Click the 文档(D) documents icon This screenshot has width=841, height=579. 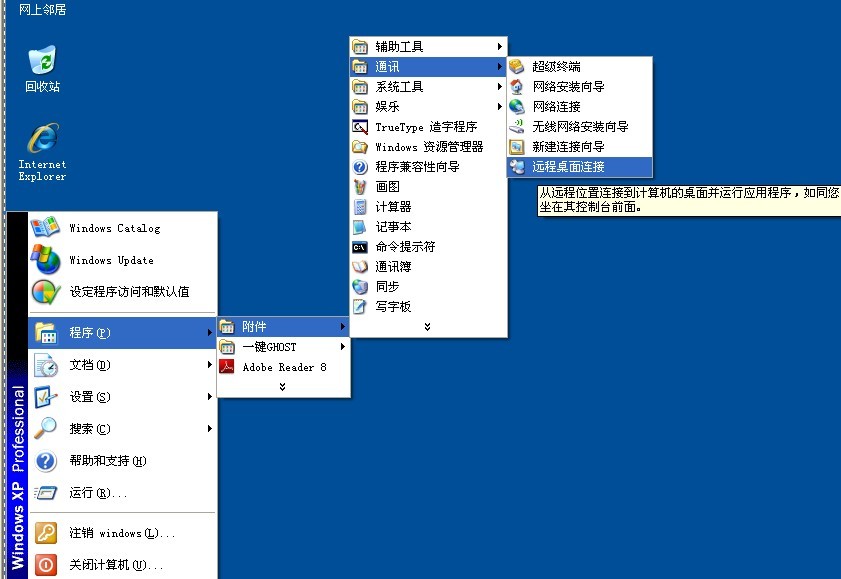46,365
